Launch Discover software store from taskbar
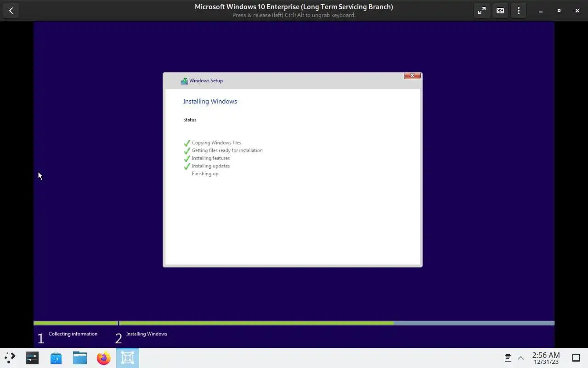Image resolution: width=588 pixels, height=368 pixels. click(56, 358)
